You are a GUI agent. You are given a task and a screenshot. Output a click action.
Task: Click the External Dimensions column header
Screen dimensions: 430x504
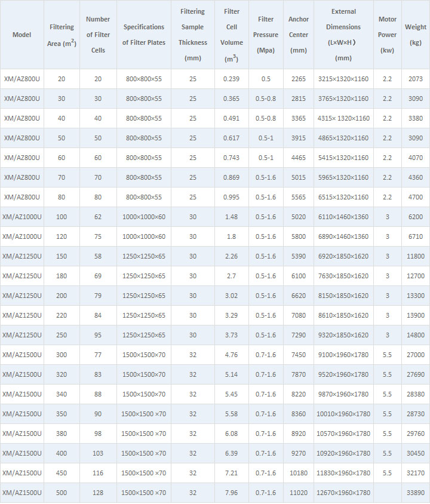[343, 35]
